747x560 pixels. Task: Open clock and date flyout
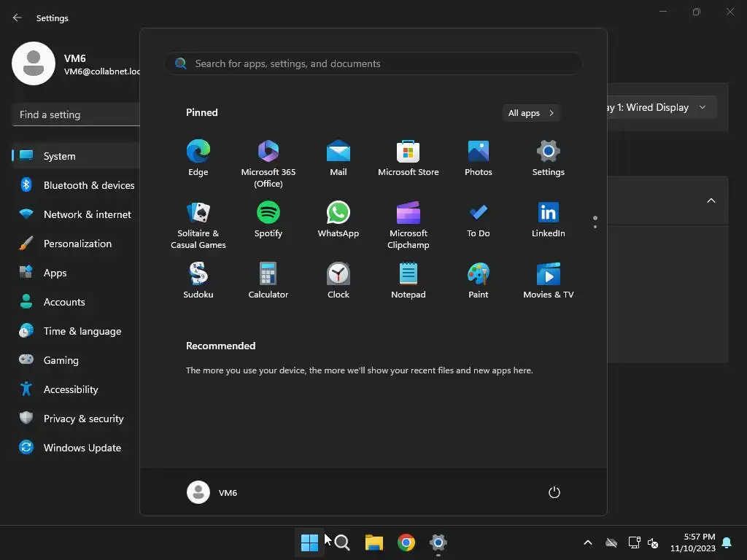click(x=693, y=542)
